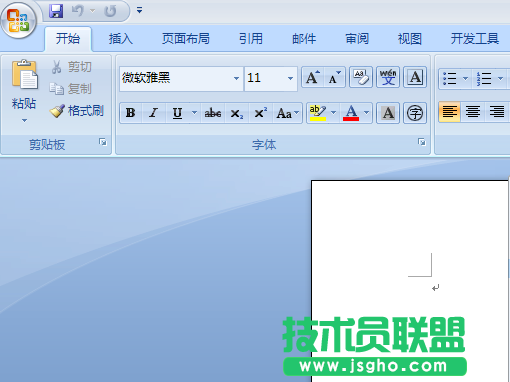This screenshot has height=382, width=510.
Task: Clear formatting with the eraser icon
Action: tap(361, 77)
